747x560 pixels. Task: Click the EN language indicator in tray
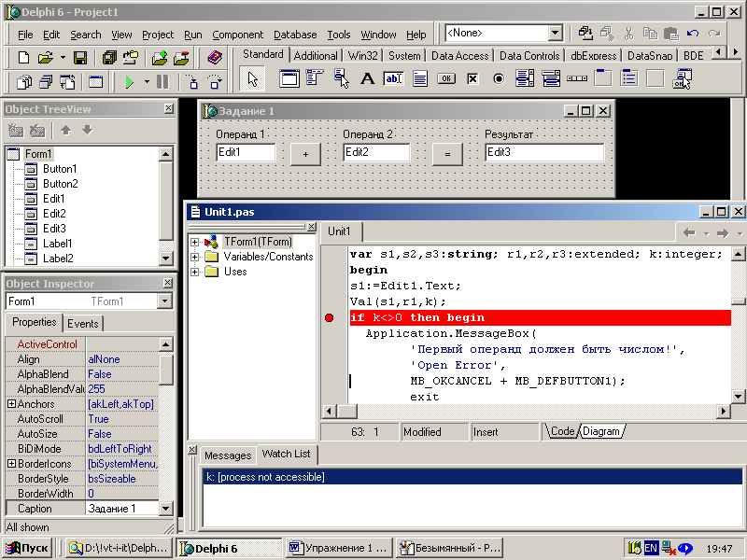[651, 548]
